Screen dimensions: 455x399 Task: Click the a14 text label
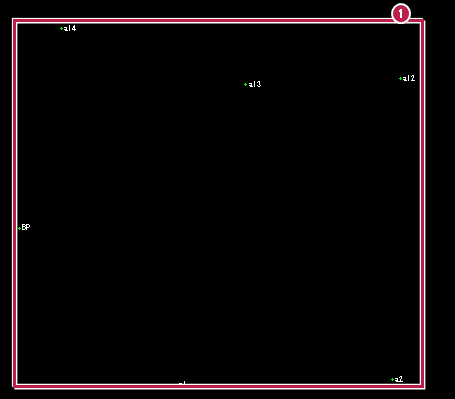70,28
